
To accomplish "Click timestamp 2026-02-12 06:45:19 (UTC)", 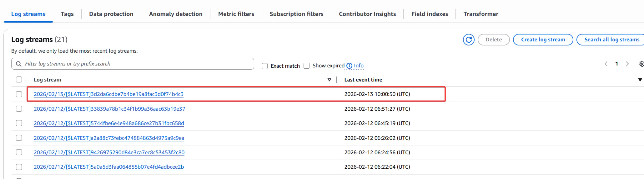I will tap(377, 123).
